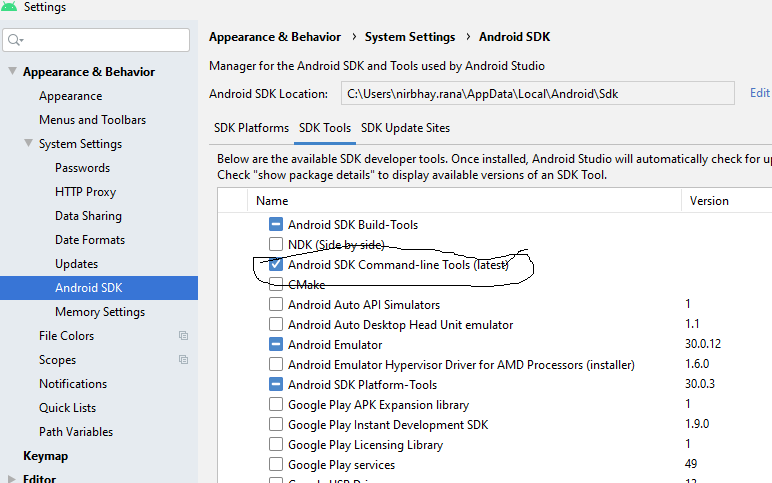Image resolution: width=772 pixels, height=483 pixels.
Task: Open Appearance settings page
Action: (70, 96)
